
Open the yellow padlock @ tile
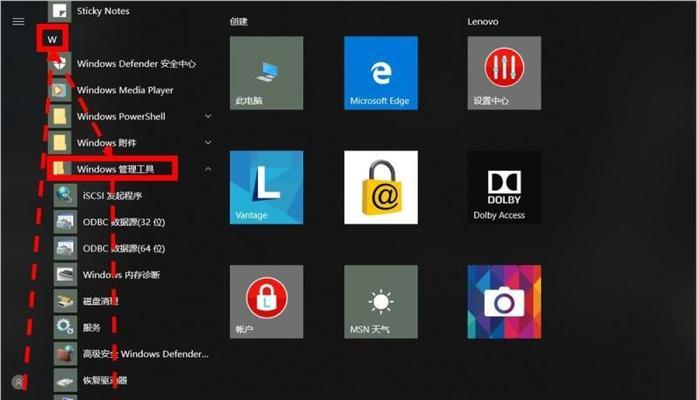point(381,188)
